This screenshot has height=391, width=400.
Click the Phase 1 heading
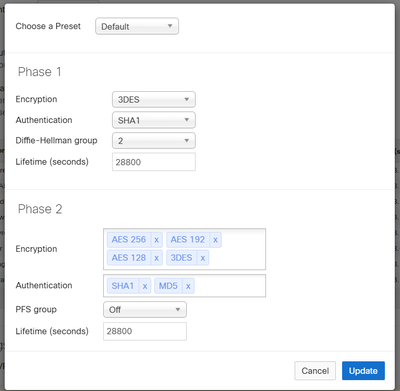(40, 72)
